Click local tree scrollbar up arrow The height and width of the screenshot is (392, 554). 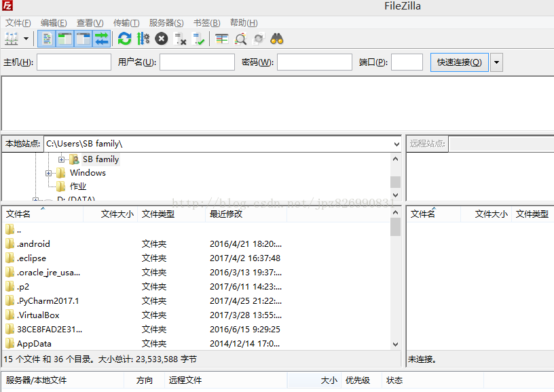tap(395, 159)
